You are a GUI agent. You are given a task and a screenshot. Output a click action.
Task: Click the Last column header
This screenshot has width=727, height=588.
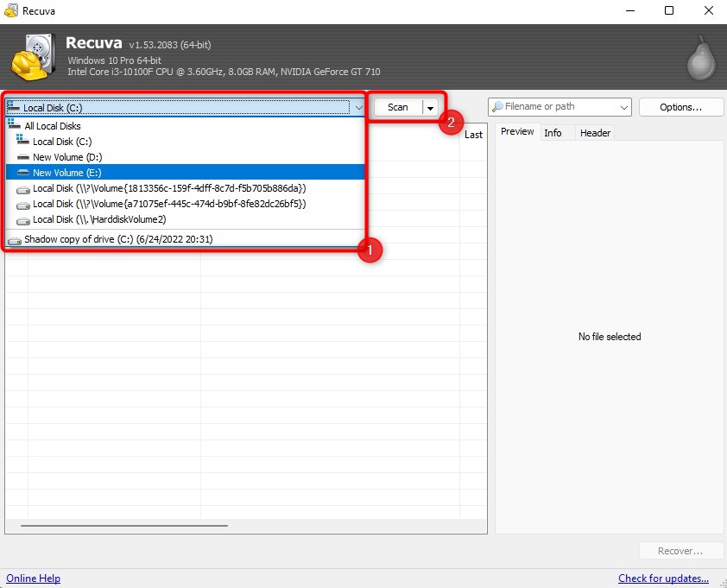pos(473,135)
